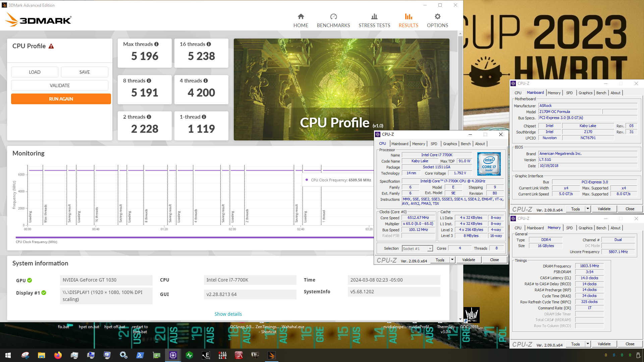Click the LOAD button in CPU Profile panel

(35, 72)
